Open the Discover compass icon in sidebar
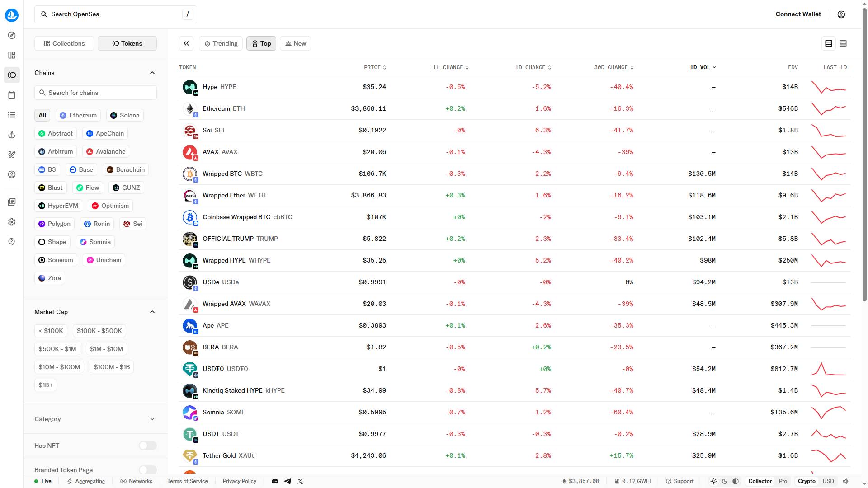868x488 pixels. (12, 35)
